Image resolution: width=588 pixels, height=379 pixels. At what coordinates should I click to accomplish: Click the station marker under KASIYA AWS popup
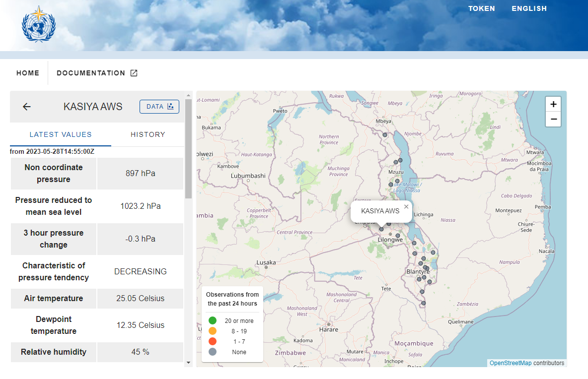(x=381, y=229)
